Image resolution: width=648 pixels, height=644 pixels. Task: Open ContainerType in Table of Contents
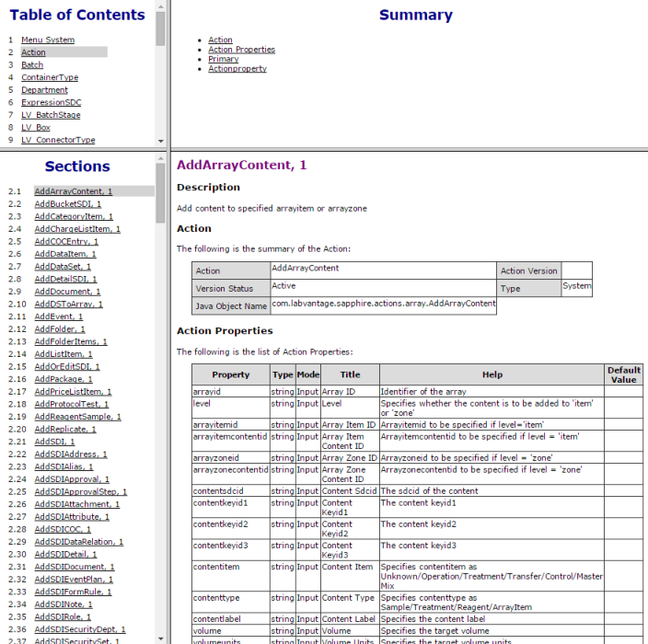(50, 77)
